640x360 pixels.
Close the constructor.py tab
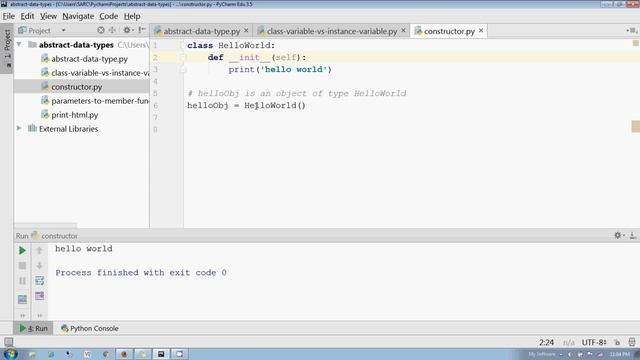(x=481, y=31)
